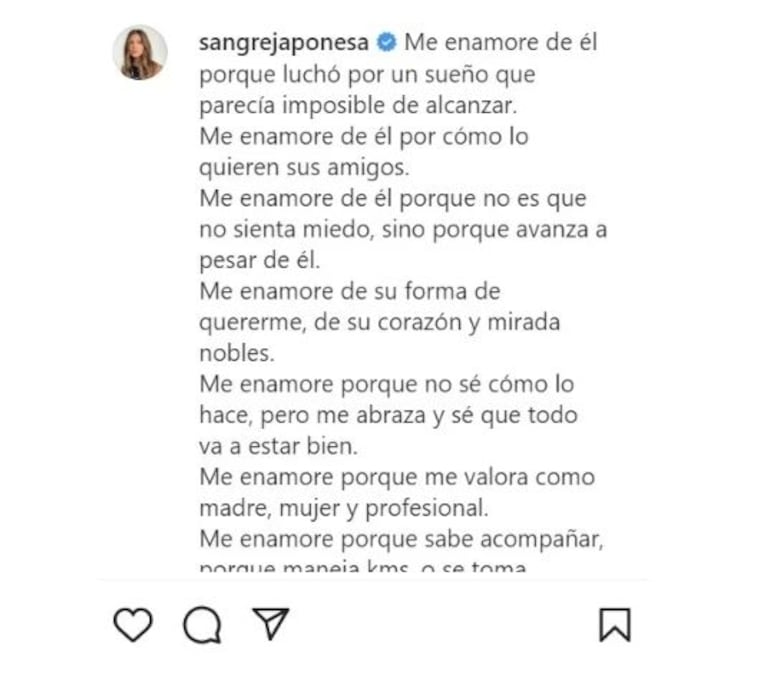The width and height of the screenshot is (767, 684).
Task: Save the post with the bookmark icon
Action: [x=615, y=624]
